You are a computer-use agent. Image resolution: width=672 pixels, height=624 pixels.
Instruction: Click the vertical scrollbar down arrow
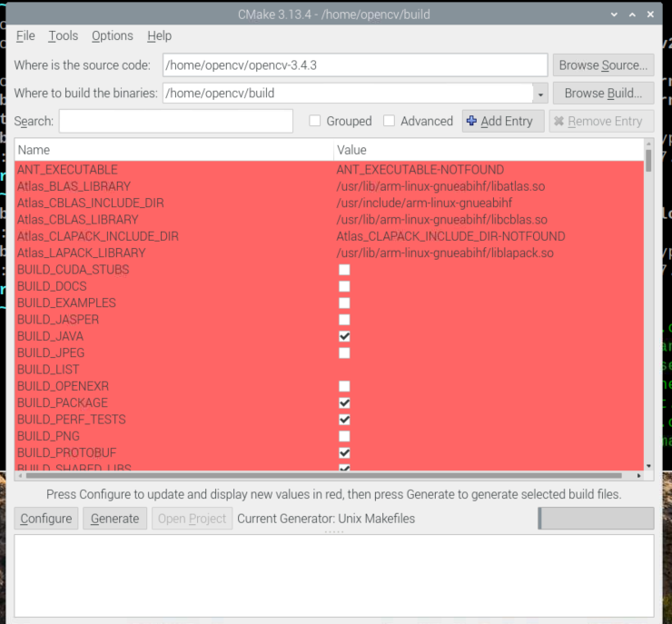(648, 466)
